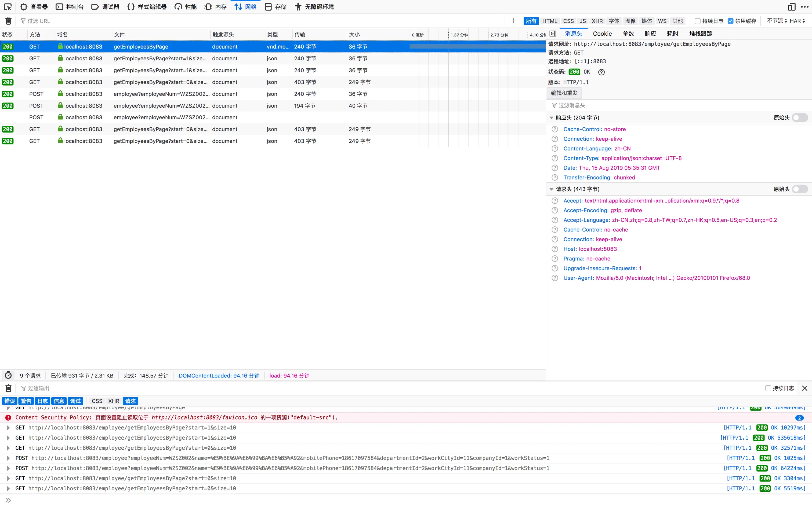Start performance analysis stopwatch icon

pos(8,375)
